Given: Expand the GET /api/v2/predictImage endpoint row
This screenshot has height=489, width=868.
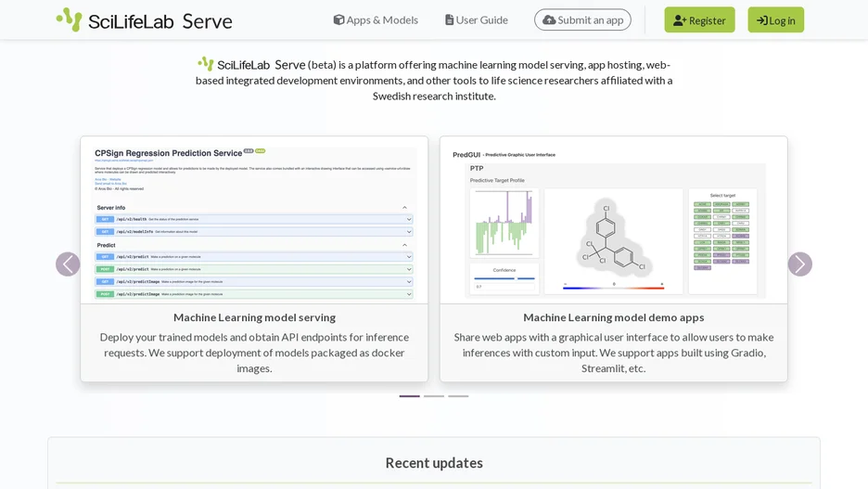Looking at the screenshot, I should (253, 281).
